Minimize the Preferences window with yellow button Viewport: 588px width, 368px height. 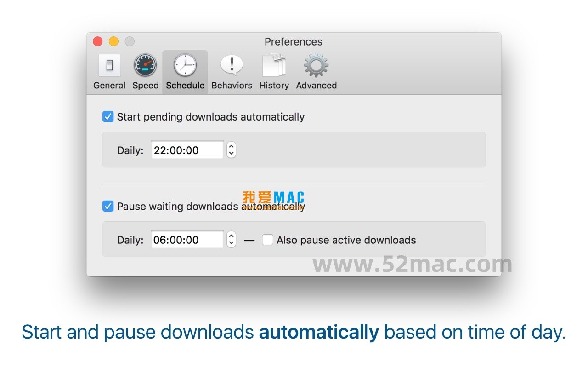click(113, 41)
